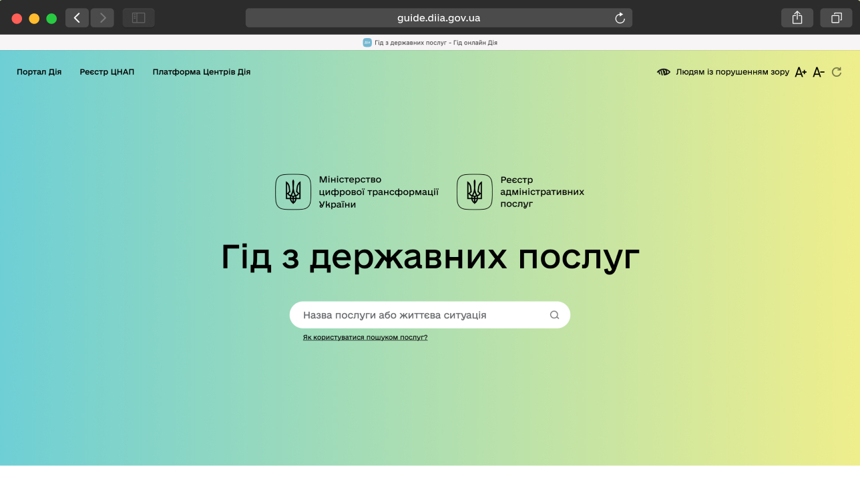Open the Реєстр ЦНАП link
Screen dimensions: 860x504
tap(107, 72)
